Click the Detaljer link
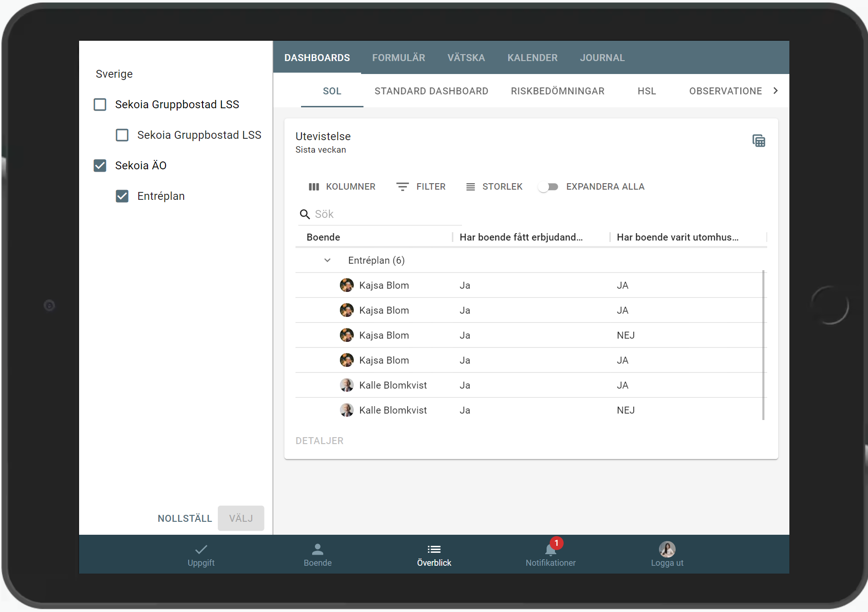Image resolution: width=868 pixels, height=612 pixels. click(x=320, y=441)
